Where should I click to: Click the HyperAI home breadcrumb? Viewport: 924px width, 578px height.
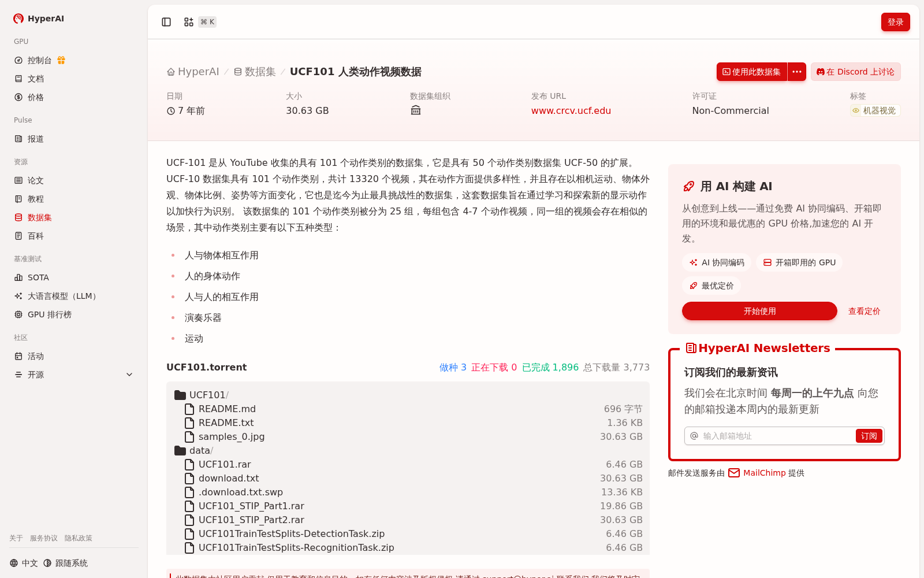coord(193,72)
